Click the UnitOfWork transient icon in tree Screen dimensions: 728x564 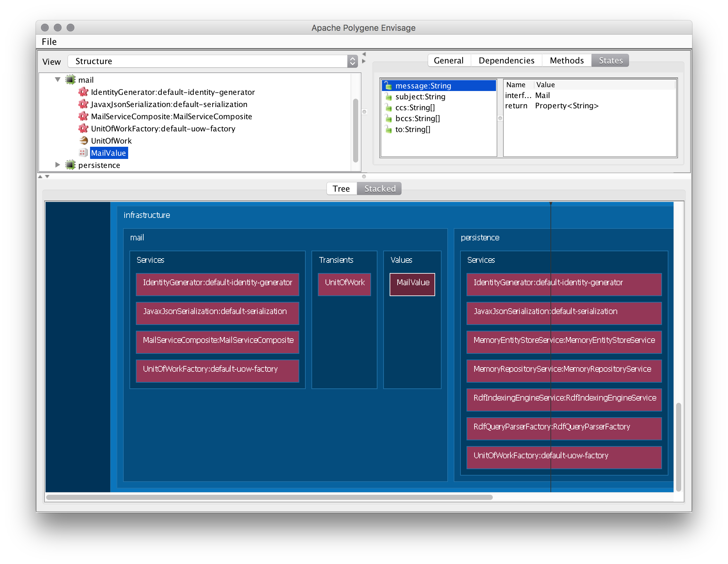tap(83, 141)
